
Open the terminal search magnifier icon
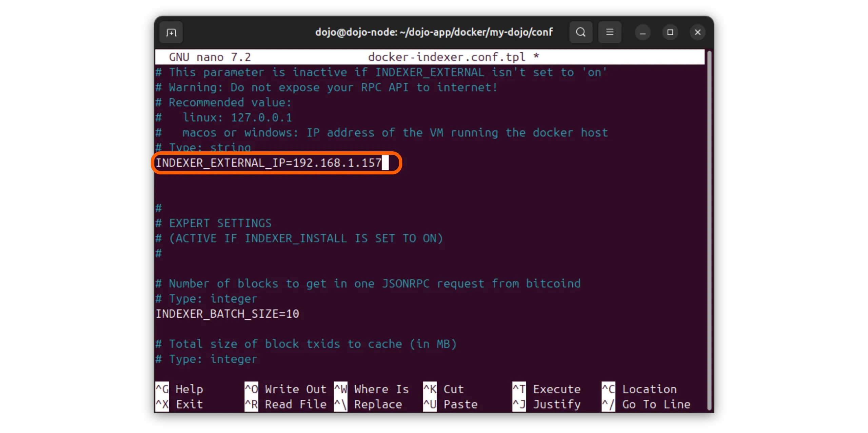coord(581,33)
